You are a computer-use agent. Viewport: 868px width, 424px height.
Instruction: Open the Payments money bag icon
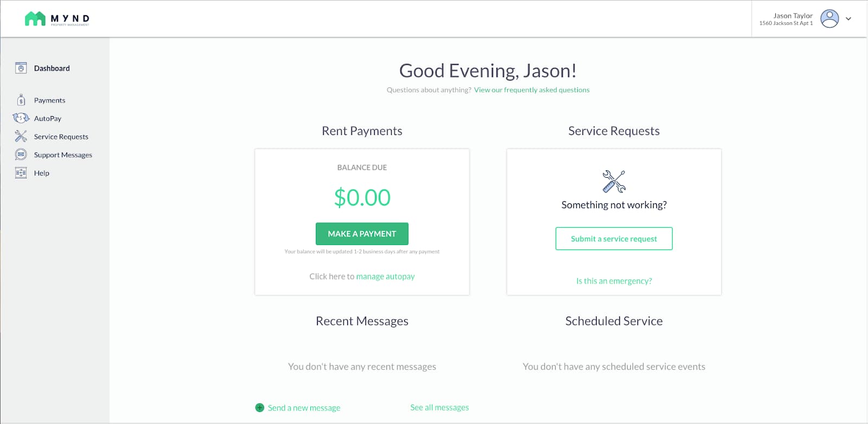point(21,100)
